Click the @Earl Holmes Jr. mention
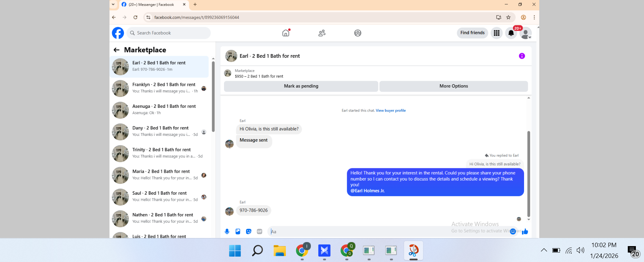This screenshot has height=262, width=644. (x=367, y=191)
